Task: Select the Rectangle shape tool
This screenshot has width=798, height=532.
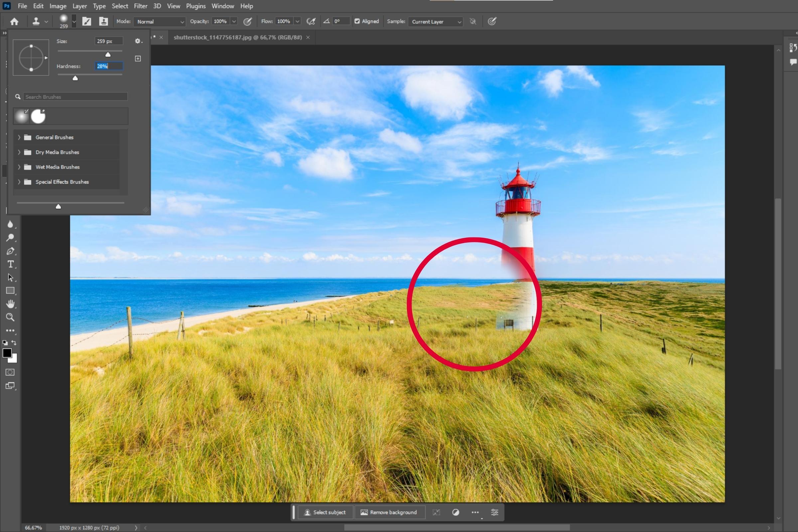Action: [x=10, y=291]
